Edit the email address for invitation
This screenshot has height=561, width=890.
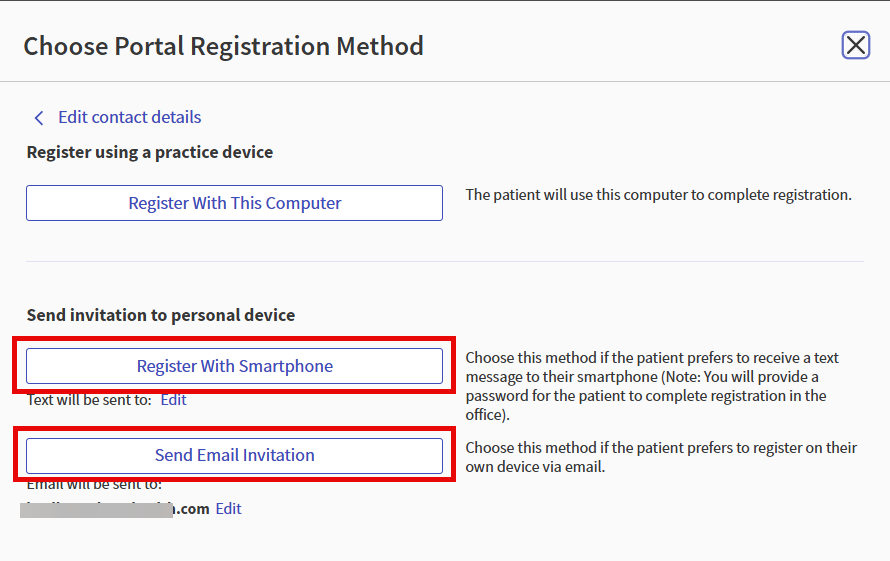228,509
